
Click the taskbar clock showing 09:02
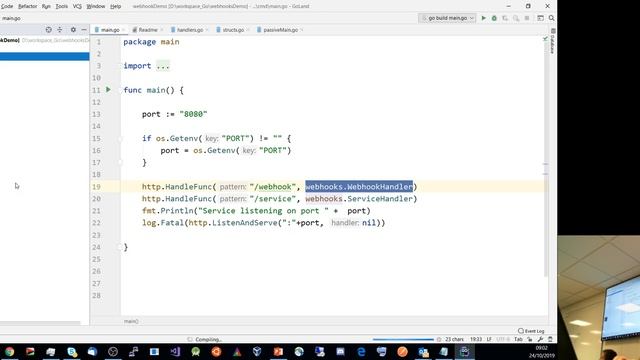coord(541,348)
